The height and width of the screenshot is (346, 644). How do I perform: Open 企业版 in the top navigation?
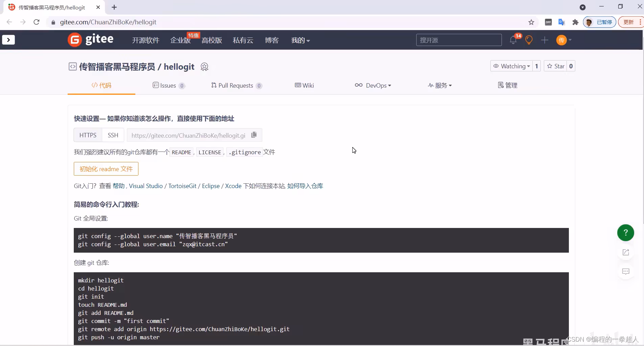180,40
